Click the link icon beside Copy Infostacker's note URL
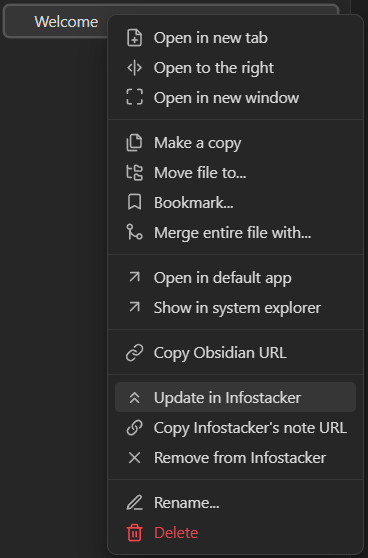 [135, 427]
